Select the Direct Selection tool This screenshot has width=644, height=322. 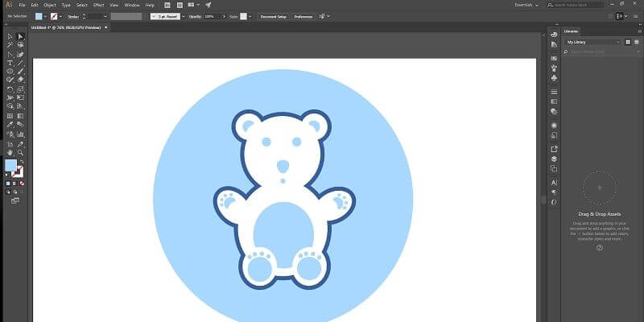[x=20, y=36]
